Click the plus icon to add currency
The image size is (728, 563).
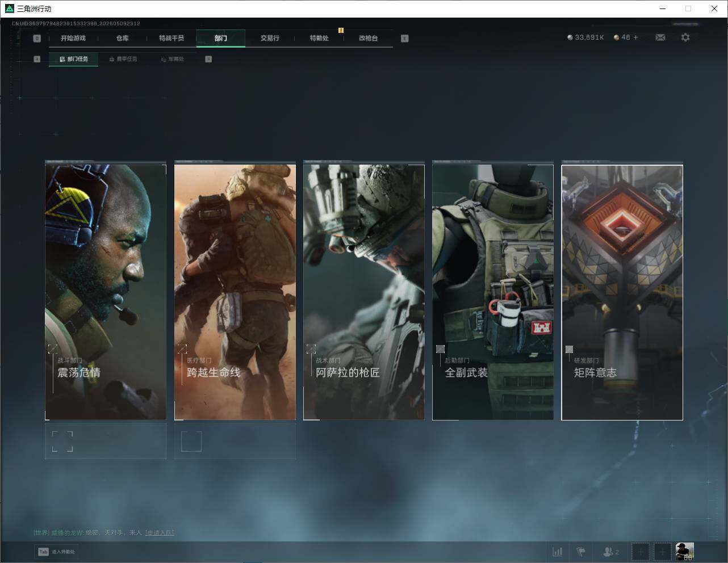tap(635, 37)
